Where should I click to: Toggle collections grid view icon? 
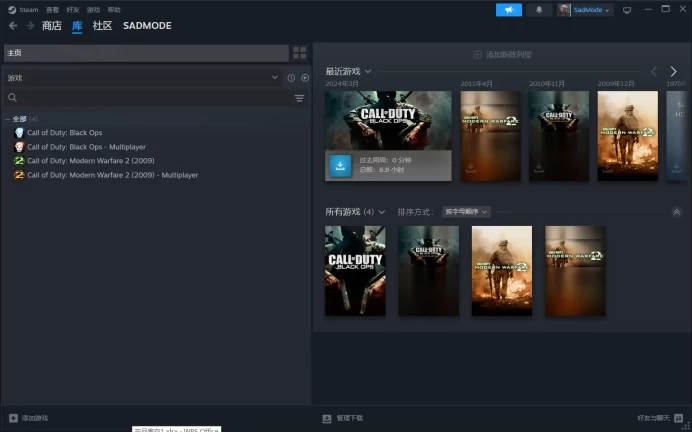(x=300, y=53)
